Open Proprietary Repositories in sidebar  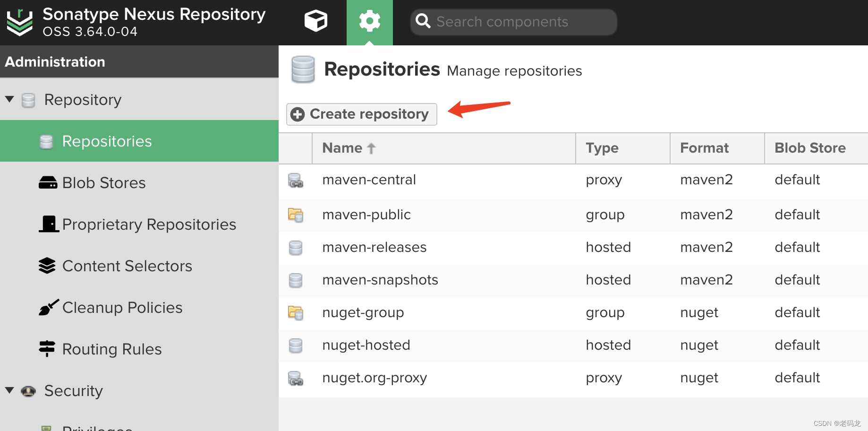139,224
